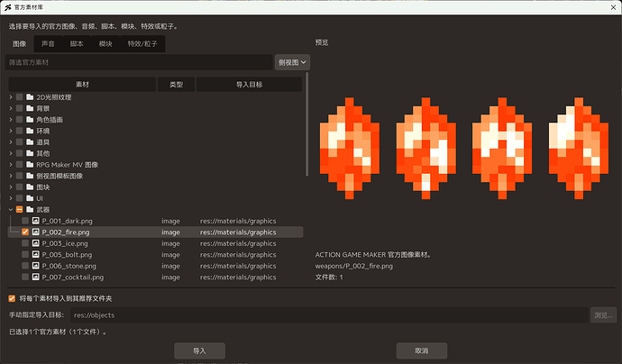
Task: Click the 取消 button
Action: pos(422,350)
